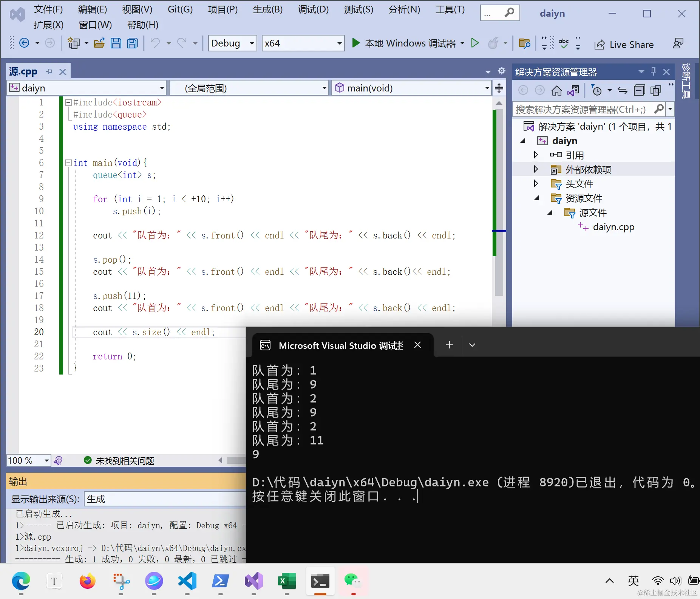Image resolution: width=700 pixels, height=599 pixels.
Task: Open the 编辑(E) menu
Action: 93,9
